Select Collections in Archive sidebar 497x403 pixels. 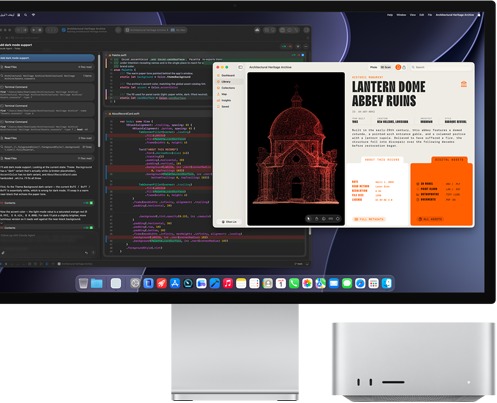click(230, 88)
